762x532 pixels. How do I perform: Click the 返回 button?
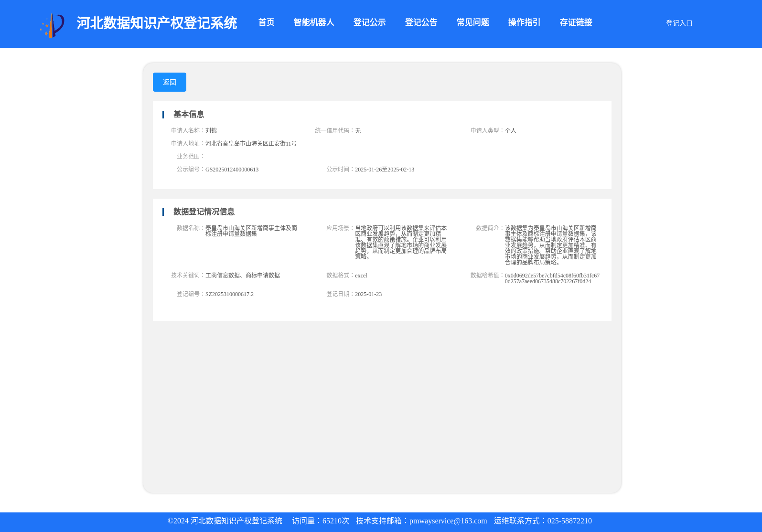[x=170, y=82]
